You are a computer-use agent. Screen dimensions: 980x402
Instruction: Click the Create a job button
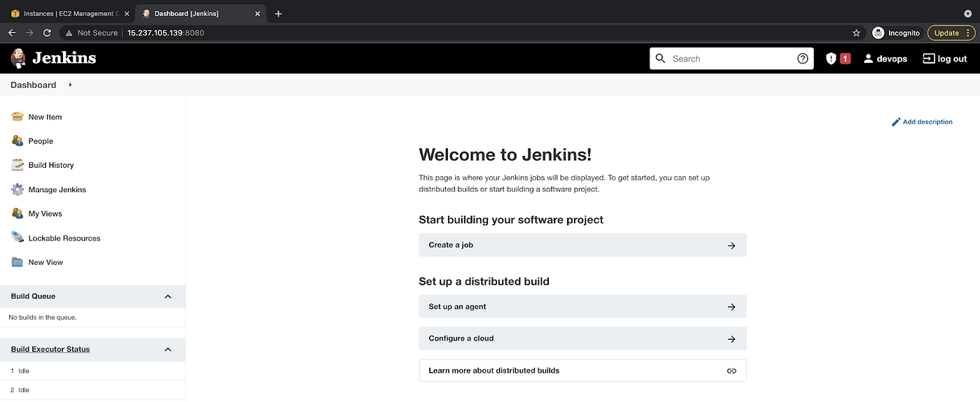tap(582, 245)
